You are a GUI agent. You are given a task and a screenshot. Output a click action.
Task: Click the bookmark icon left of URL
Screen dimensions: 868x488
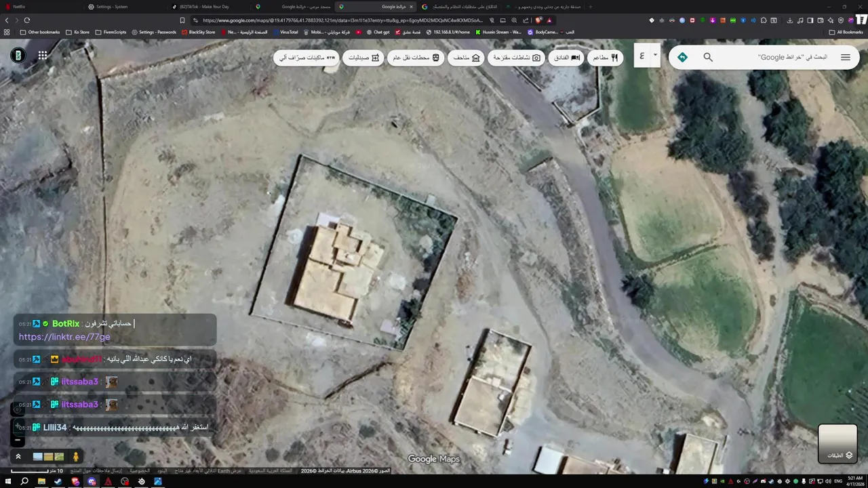coord(182,20)
